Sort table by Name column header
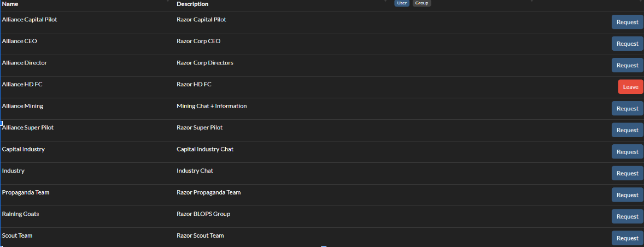This screenshot has width=644, height=247. pos(10,4)
